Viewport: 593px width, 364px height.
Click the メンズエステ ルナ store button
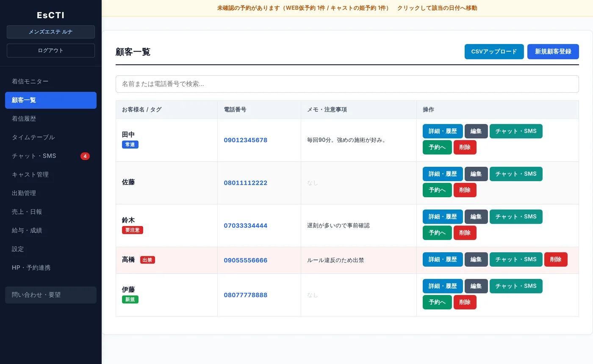coord(51,32)
